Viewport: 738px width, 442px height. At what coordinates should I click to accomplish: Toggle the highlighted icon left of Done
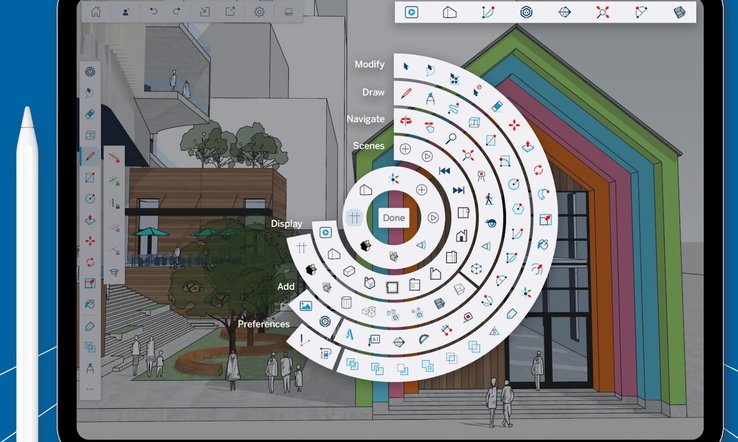point(353,217)
